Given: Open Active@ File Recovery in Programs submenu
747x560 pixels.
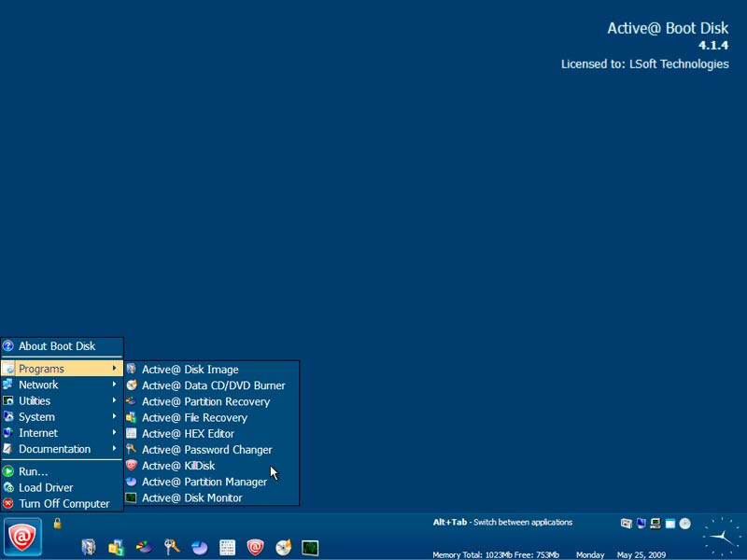Looking at the screenshot, I should pos(212,417).
